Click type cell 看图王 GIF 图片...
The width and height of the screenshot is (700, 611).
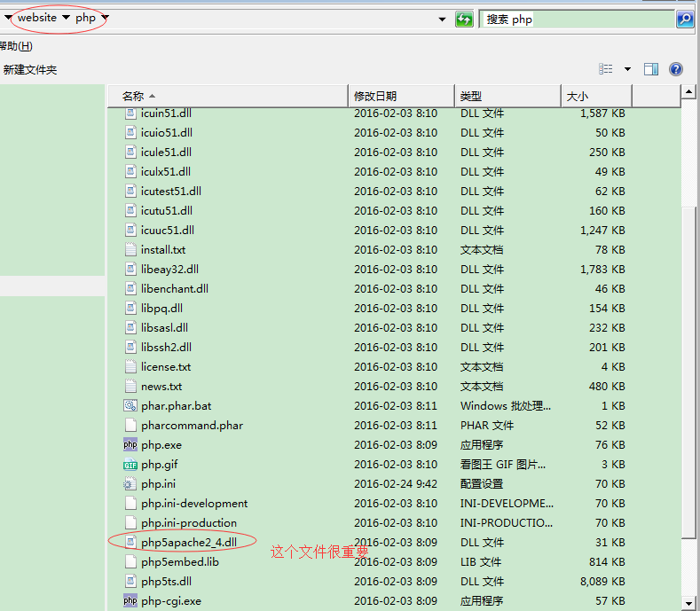point(503,465)
